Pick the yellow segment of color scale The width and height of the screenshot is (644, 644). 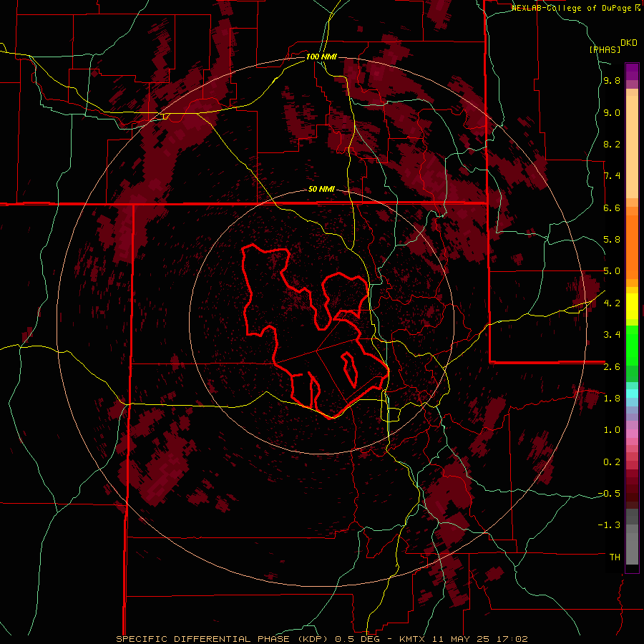[x=632, y=306]
